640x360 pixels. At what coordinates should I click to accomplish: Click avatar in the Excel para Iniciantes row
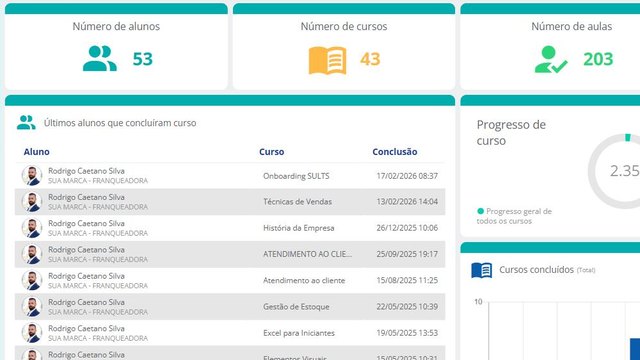32,333
